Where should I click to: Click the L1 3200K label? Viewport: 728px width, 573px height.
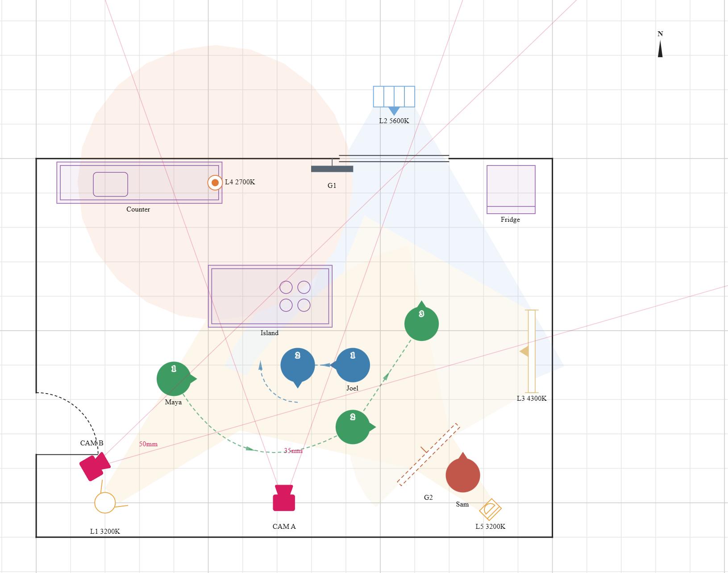point(105,531)
